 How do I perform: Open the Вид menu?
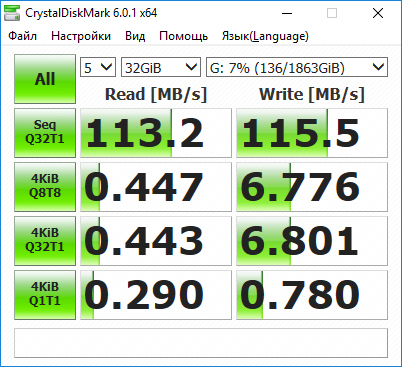pyautogui.click(x=135, y=36)
